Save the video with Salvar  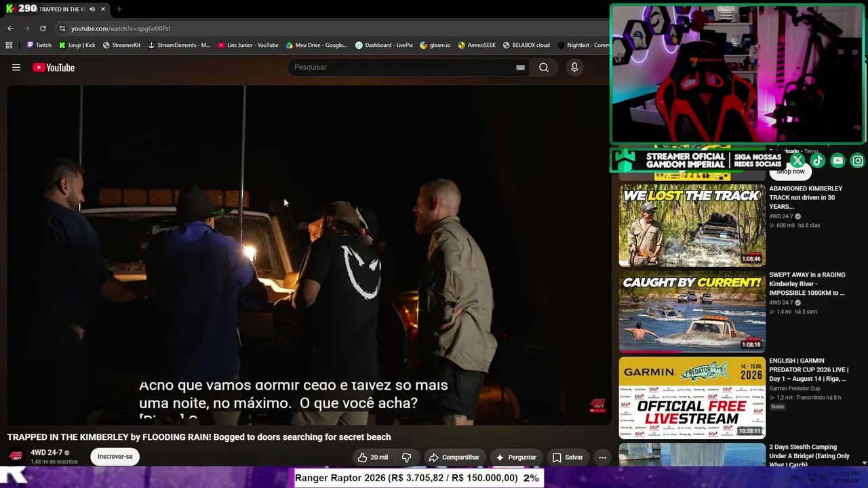pyautogui.click(x=568, y=457)
